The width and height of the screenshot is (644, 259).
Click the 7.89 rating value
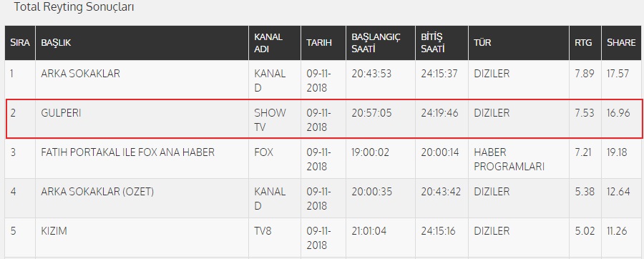(x=585, y=74)
